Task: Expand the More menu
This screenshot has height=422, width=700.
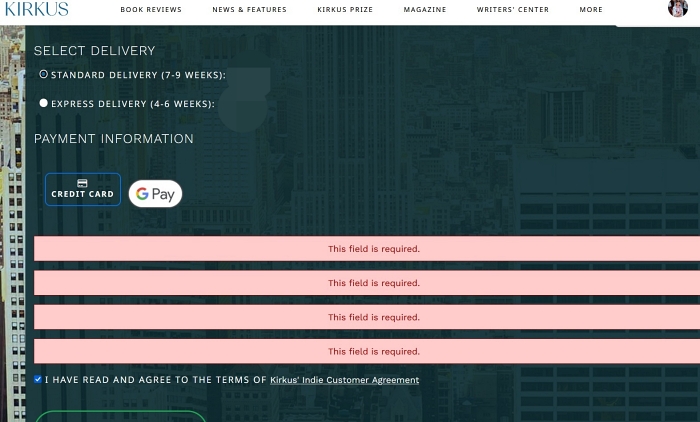Action: pos(590,10)
